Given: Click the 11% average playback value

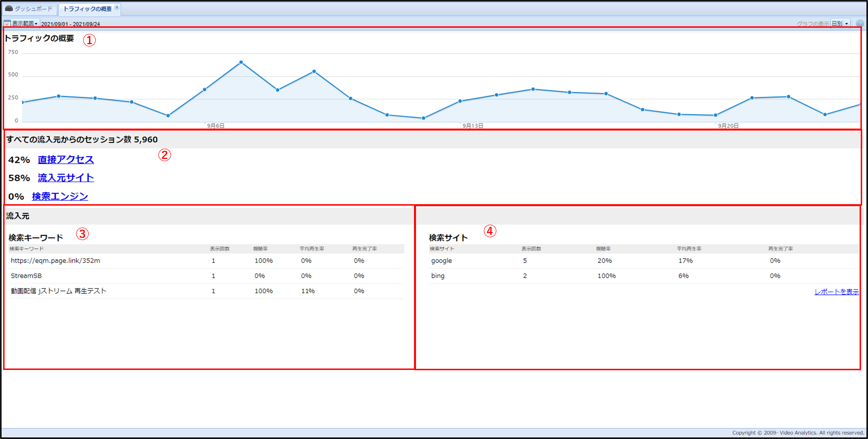Looking at the screenshot, I should [x=308, y=291].
